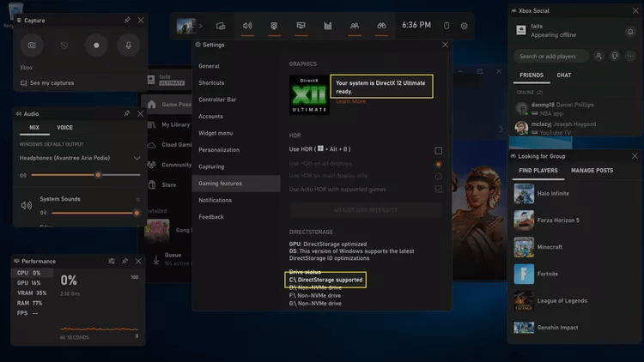This screenshot has width=644, height=362.
Task: Toggle the Xbox Social widget icon
Action: pos(355,26)
